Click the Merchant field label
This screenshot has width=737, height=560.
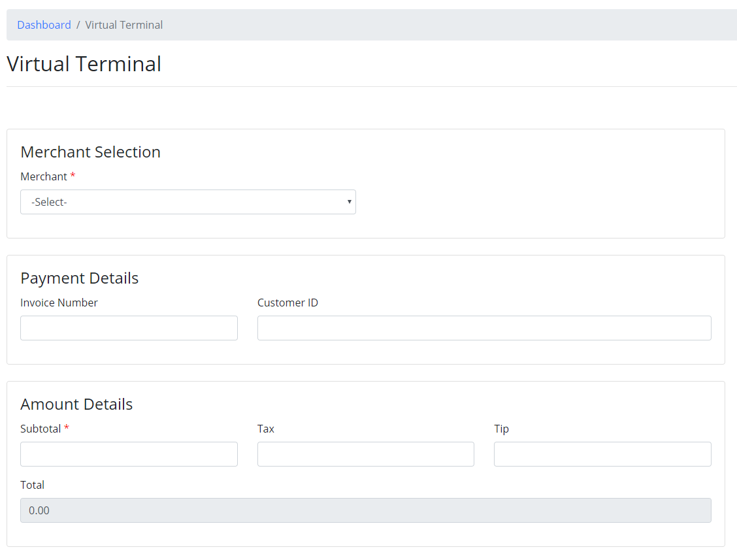(x=44, y=176)
